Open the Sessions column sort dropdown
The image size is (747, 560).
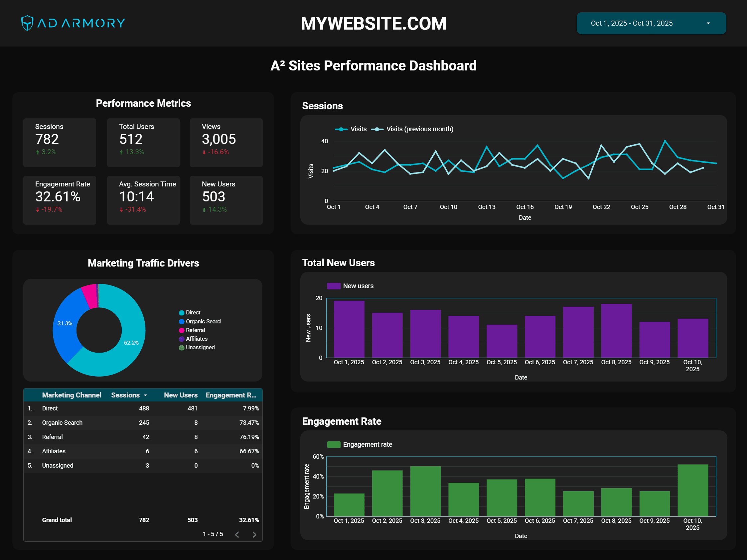pyautogui.click(x=145, y=395)
